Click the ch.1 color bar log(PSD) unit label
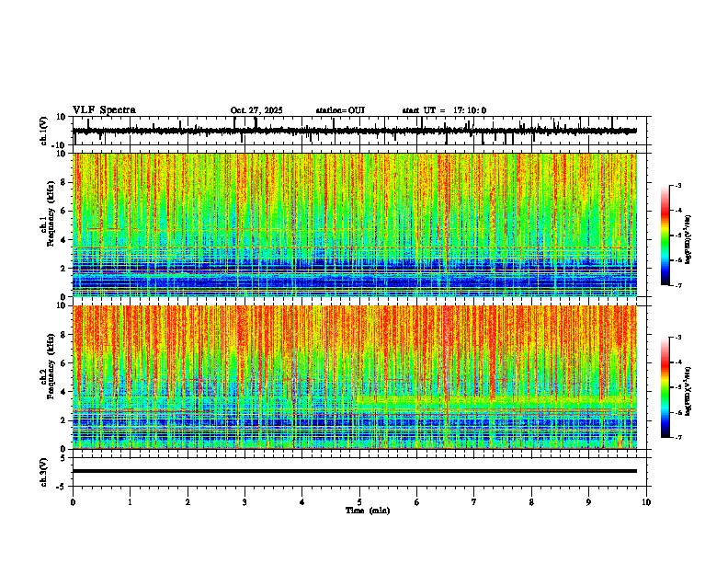 (x=688, y=239)
